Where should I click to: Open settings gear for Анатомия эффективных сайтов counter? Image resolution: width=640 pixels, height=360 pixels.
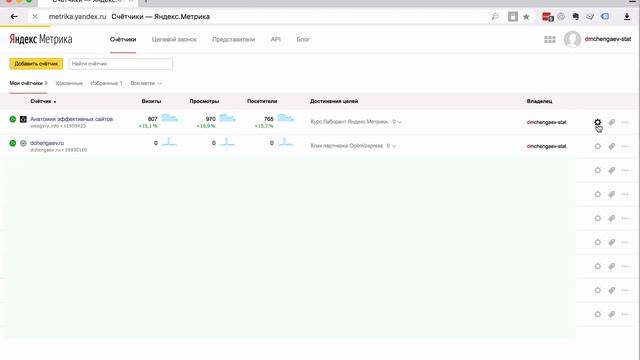click(598, 122)
